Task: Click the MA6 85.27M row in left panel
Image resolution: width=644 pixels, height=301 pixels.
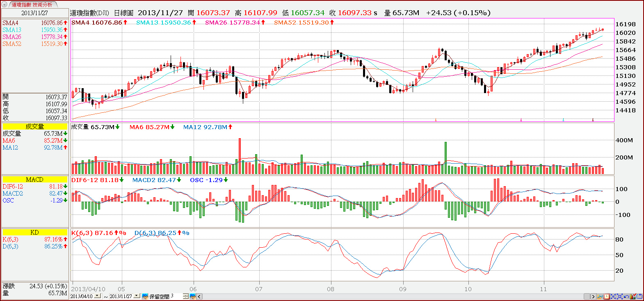Action: coord(34,140)
